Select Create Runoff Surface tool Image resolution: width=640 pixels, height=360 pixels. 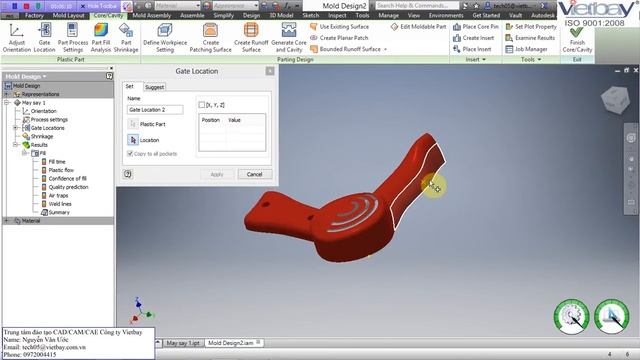point(251,38)
